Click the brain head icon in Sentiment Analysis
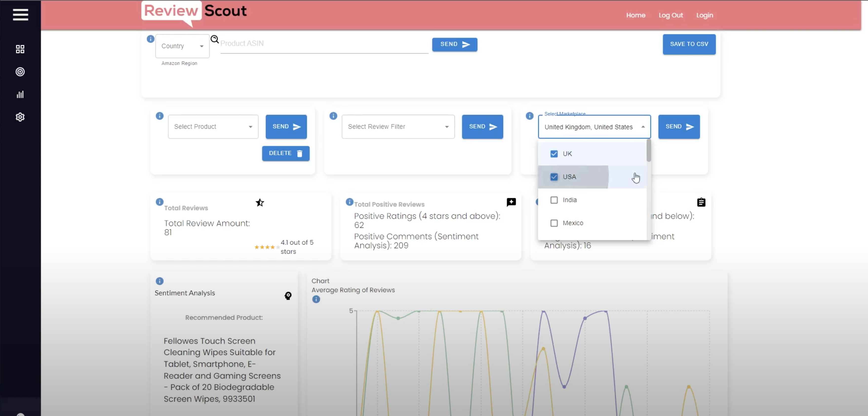868x416 pixels. pos(288,296)
